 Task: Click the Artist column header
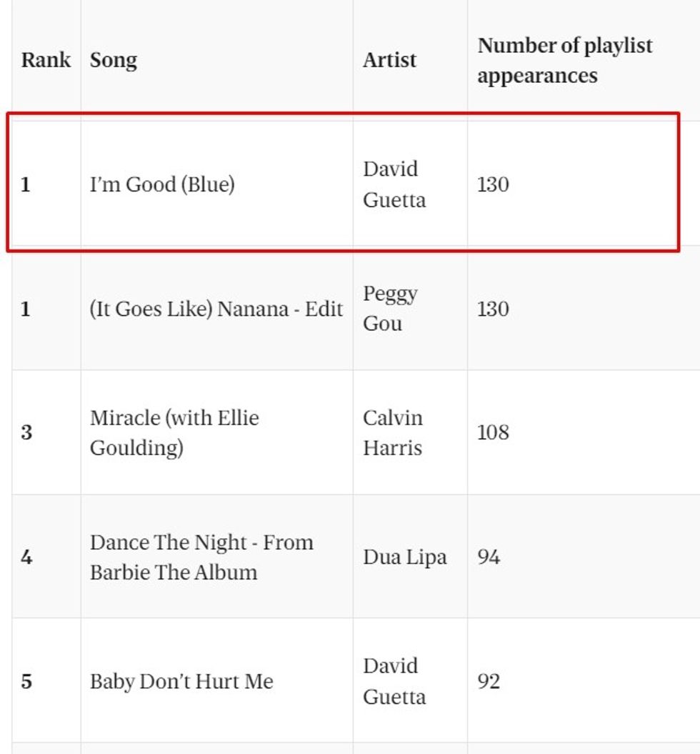pyautogui.click(x=389, y=59)
